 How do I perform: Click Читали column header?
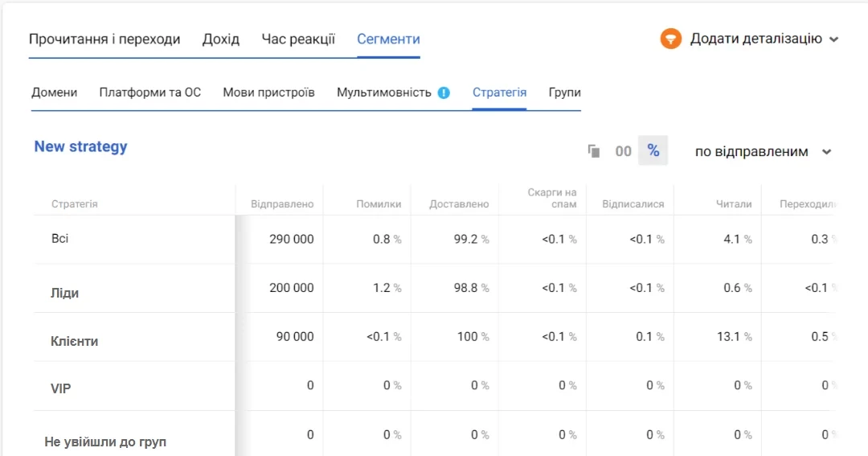pyautogui.click(x=734, y=204)
